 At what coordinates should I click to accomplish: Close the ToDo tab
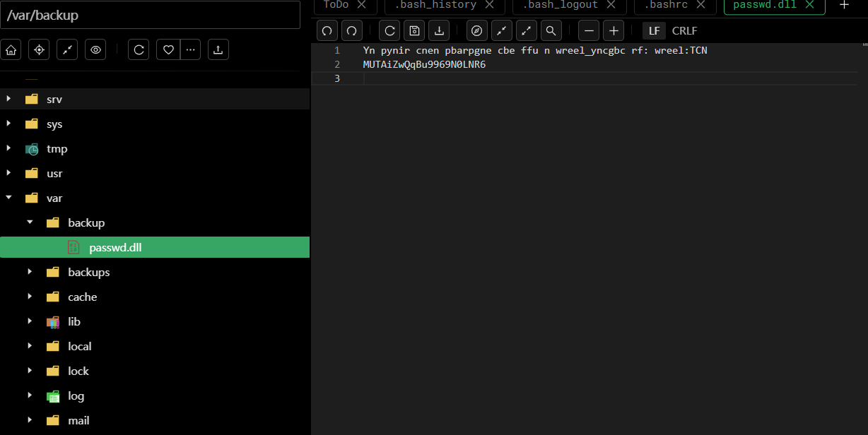click(x=361, y=4)
